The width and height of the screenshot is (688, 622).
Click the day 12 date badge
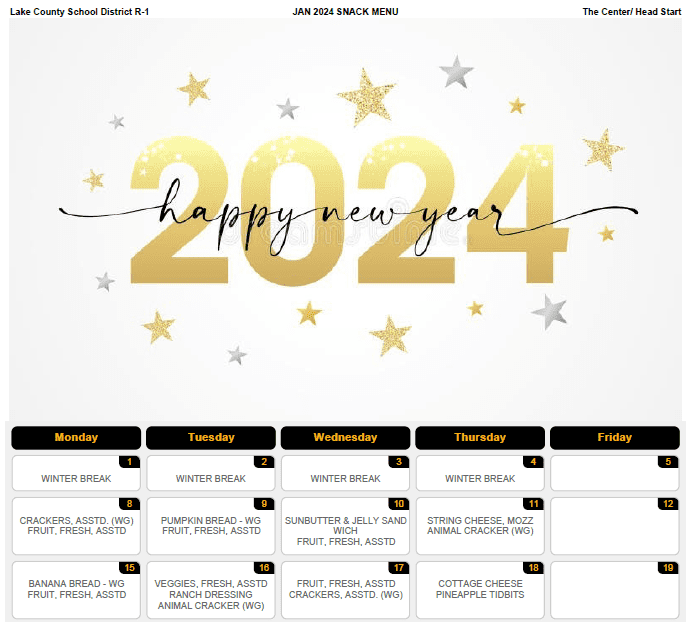pyautogui.click(x=668, y=504)
